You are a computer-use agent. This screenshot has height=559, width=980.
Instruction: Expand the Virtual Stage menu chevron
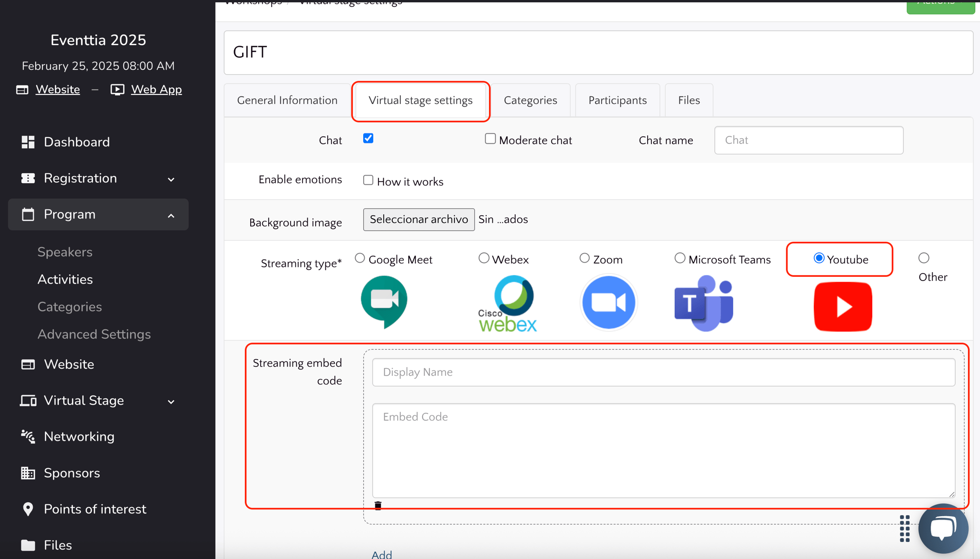171,402
